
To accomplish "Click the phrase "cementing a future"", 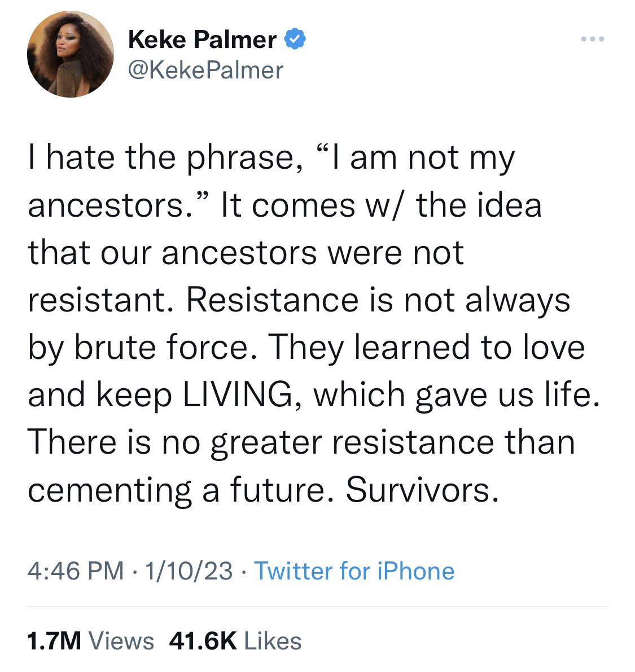I will [180, 490].
